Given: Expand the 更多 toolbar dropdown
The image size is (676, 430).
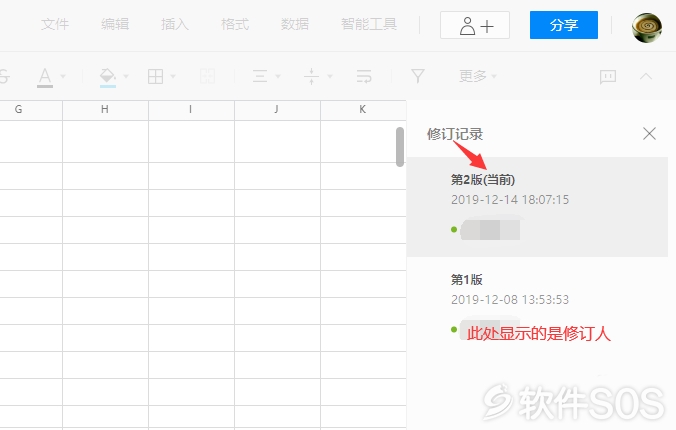Looking at the screenshot, I should tap(478, 76).
